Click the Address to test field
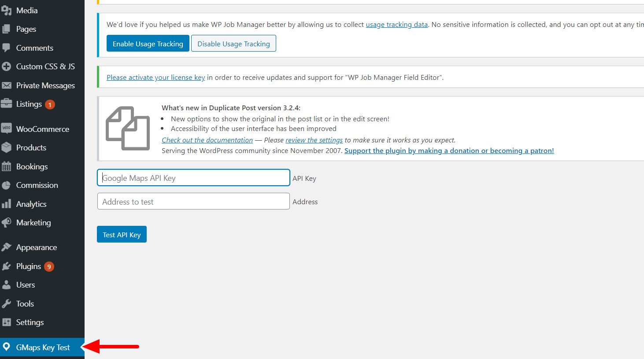 (x=193, y=202)
